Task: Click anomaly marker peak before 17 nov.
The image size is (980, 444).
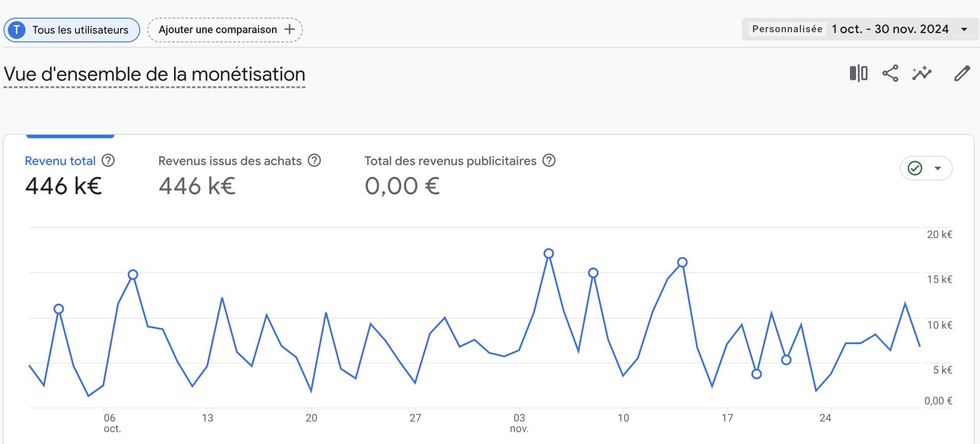Action: 682,262
